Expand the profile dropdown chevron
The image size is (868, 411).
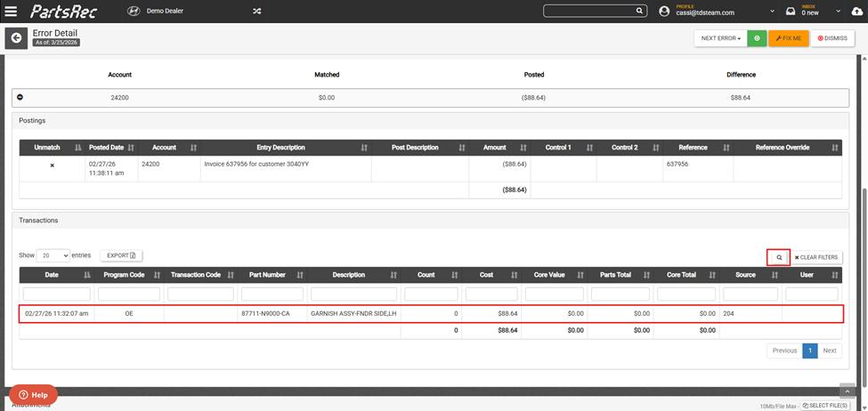[x=772, y=12]
